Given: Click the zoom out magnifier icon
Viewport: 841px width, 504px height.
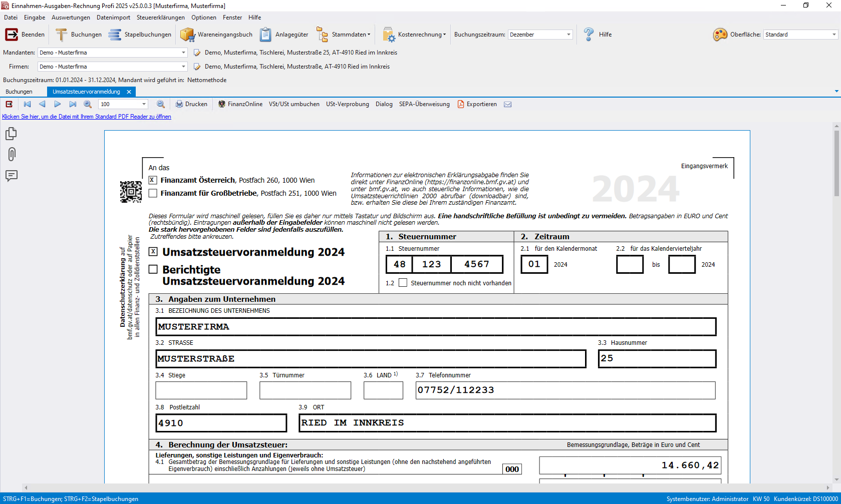Looking at the screenshot, I should point(161,104).
